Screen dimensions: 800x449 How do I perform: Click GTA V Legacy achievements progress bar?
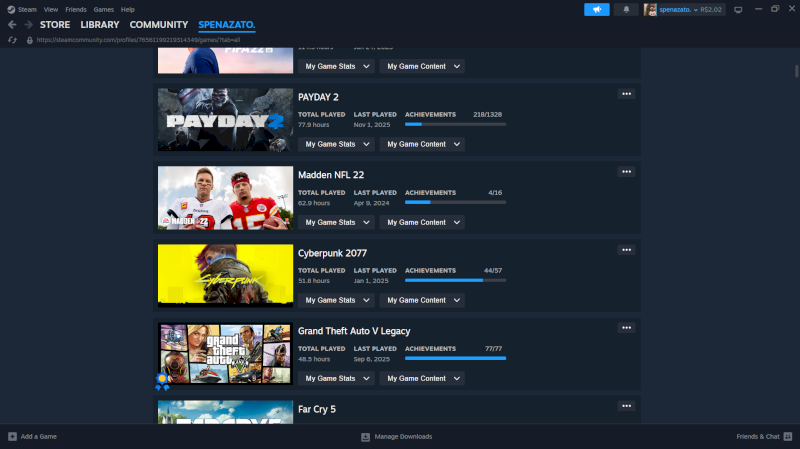(x=456, y=358)
